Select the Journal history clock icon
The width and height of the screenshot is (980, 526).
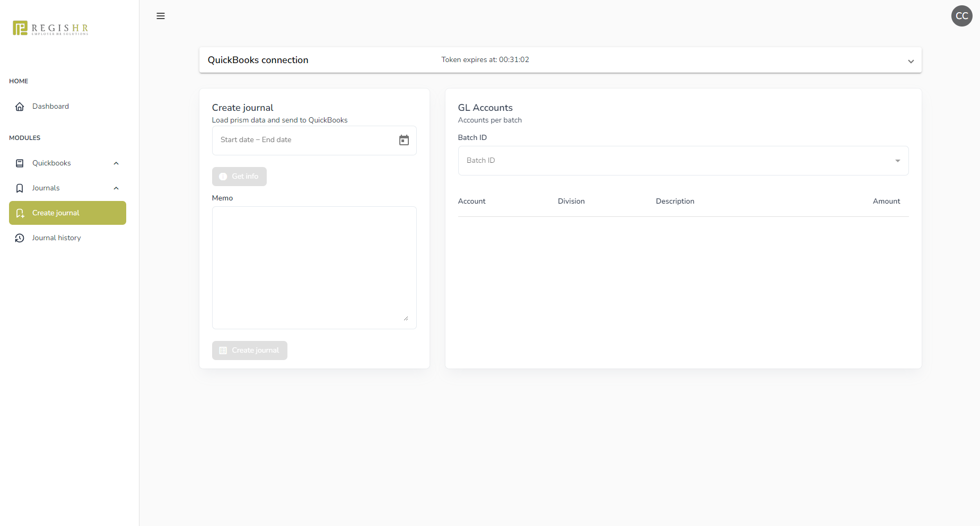click(20, 238)
